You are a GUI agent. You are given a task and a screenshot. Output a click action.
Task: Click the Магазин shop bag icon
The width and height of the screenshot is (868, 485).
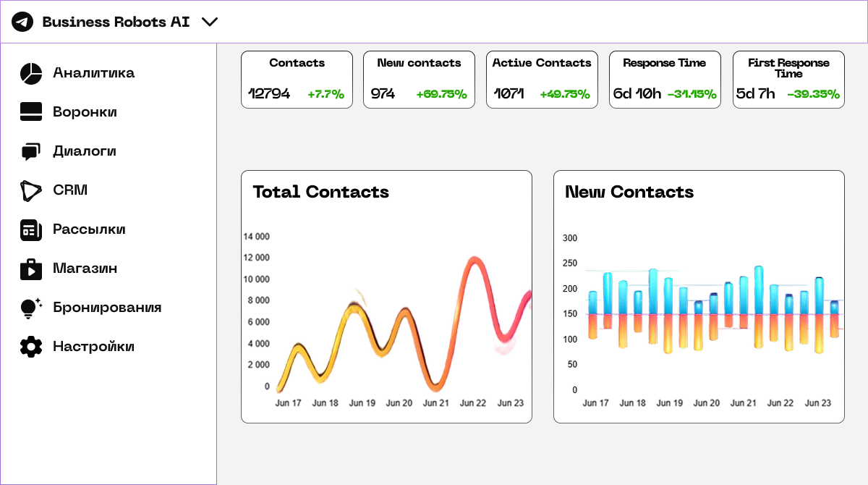tap(31, 269)
